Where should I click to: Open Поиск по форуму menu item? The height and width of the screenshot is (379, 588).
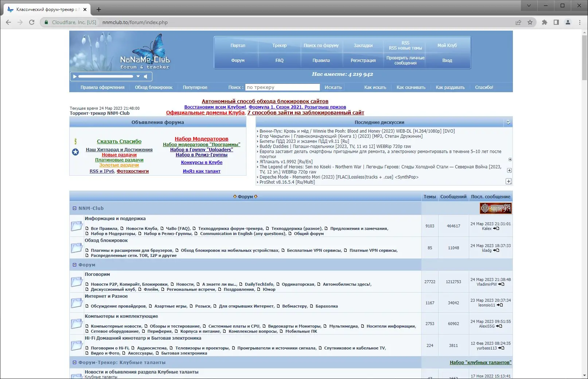[321, 46]
